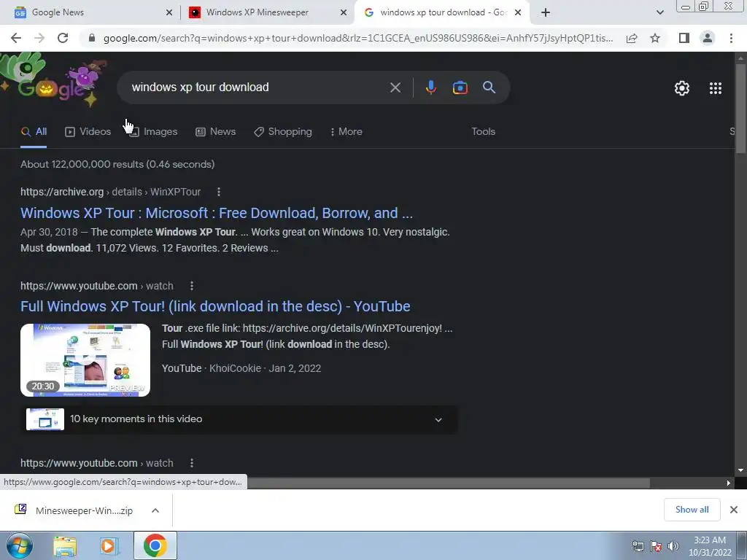Click the volume speaker tray icon
The height and width of the screenshot is (560, 747).
tap(673, 546)
